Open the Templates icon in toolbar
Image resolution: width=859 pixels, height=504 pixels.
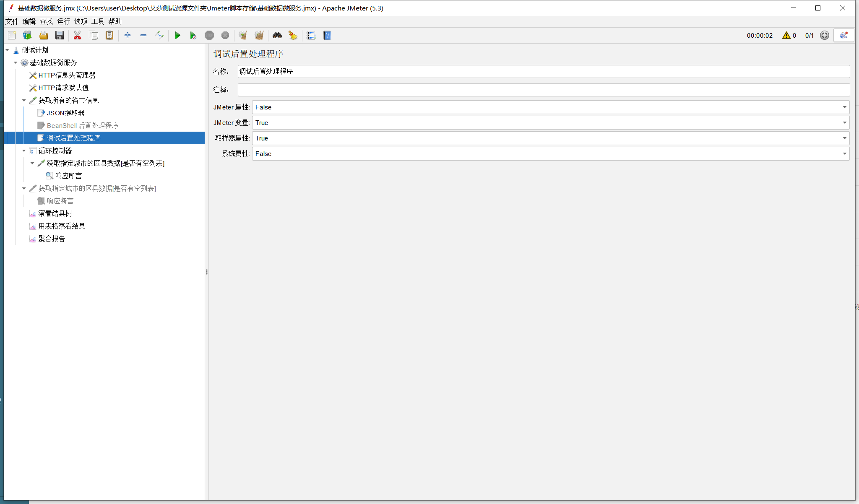pos(28,36)
